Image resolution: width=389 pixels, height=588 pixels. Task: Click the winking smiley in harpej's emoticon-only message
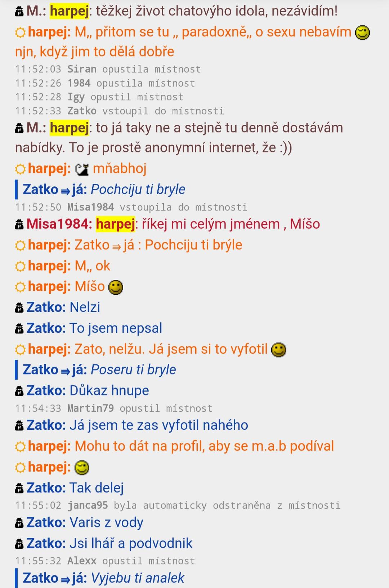coord(82,468)
